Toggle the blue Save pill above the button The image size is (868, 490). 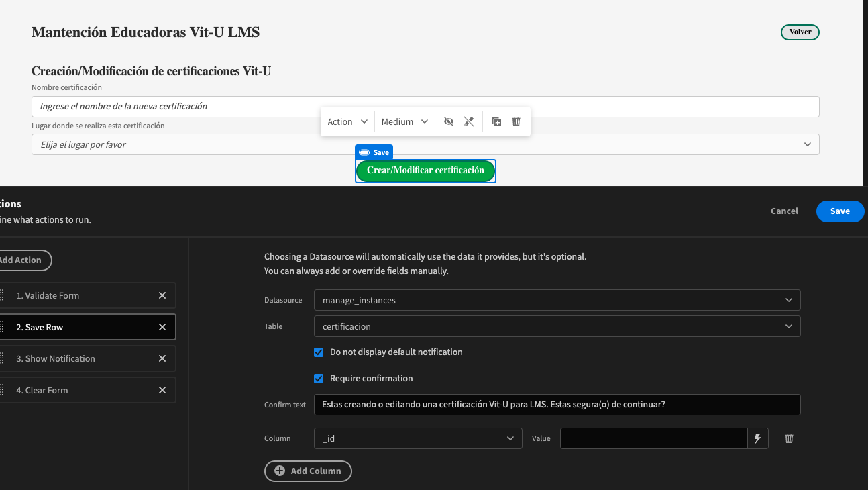click(374, 152)
